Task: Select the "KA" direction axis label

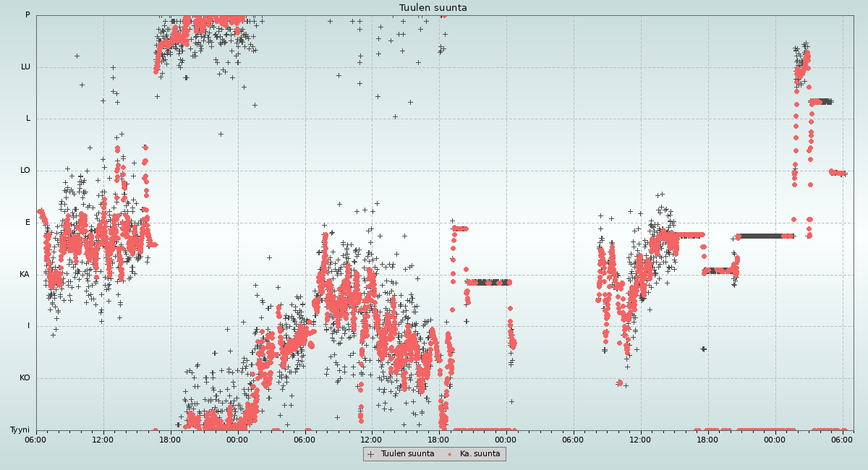Action: 25,275
